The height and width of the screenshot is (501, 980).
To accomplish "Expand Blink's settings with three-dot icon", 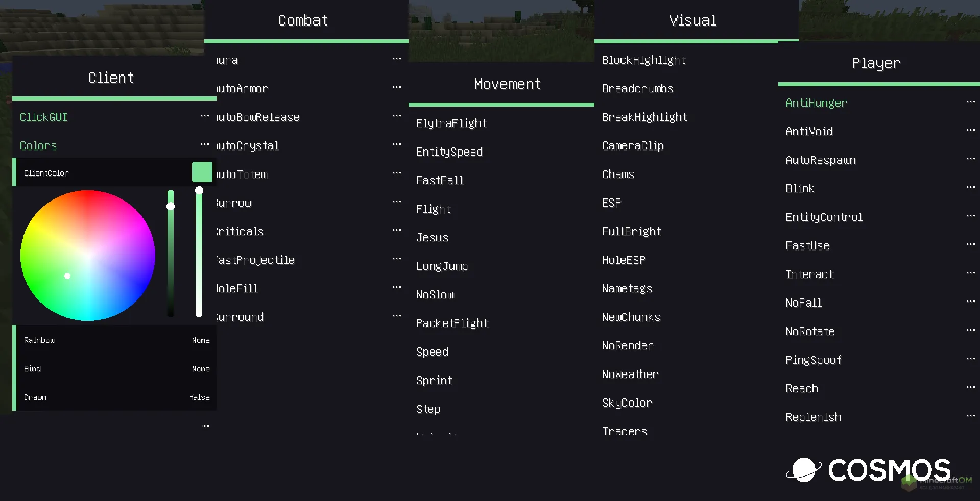I will click(x=970, y=188).
